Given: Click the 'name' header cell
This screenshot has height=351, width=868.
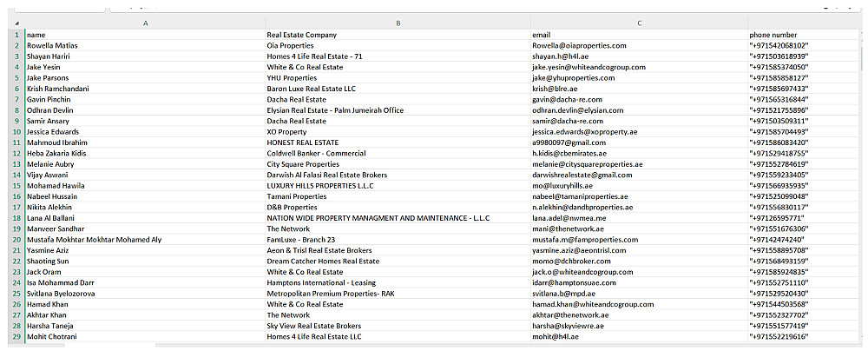Looking at the screenshot, I should tap(145, 35).
